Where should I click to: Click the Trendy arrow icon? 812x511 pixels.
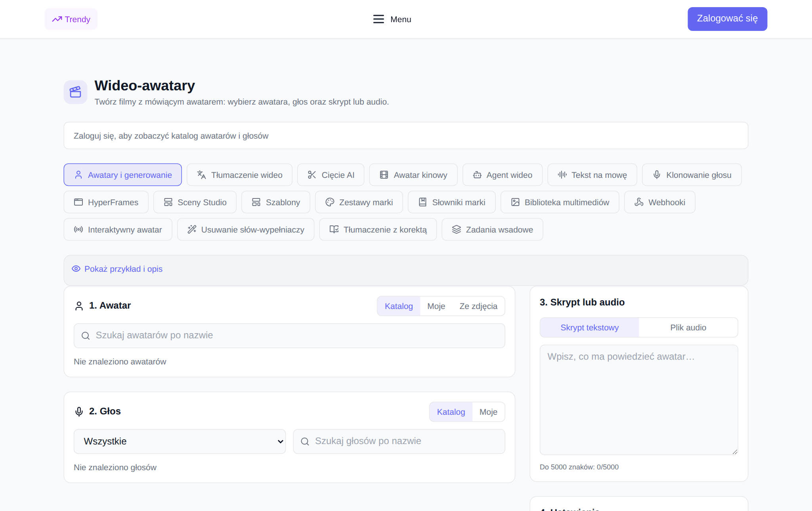click(57, 19)
